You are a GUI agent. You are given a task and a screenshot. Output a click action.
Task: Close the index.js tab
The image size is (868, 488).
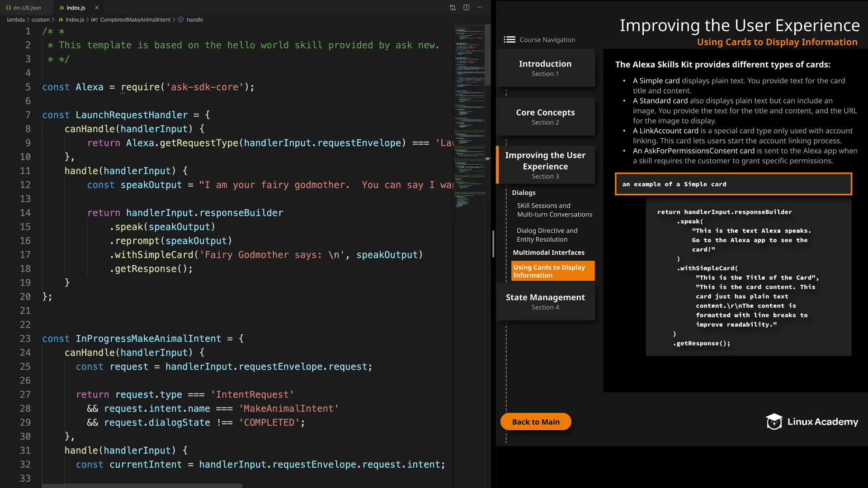point(97,8)
